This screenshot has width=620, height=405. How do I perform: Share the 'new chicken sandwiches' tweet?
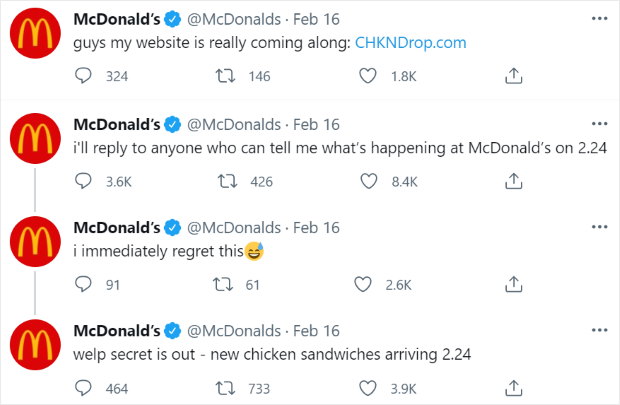[x=512, y=388]
